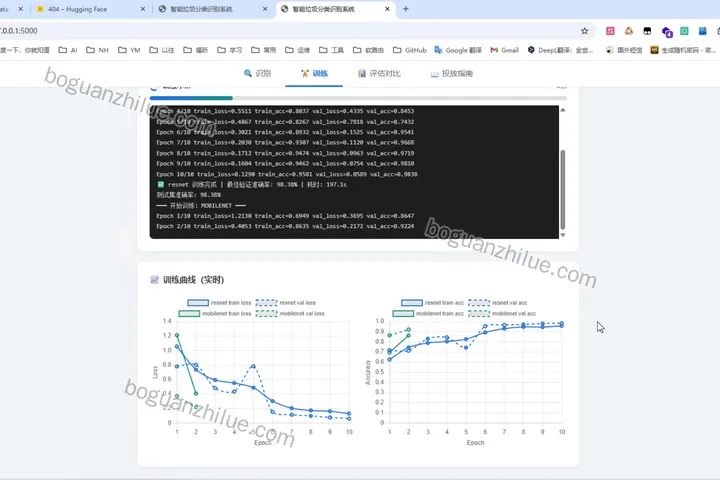Open the 工具 bookmark folder
The width and height of the screenshot is (720, 480).
coord(331,50)
